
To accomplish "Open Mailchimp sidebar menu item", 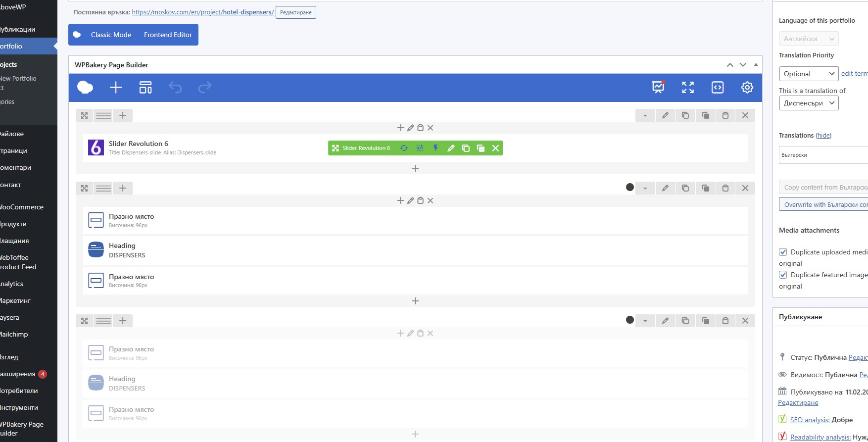I will coord(29,334).
